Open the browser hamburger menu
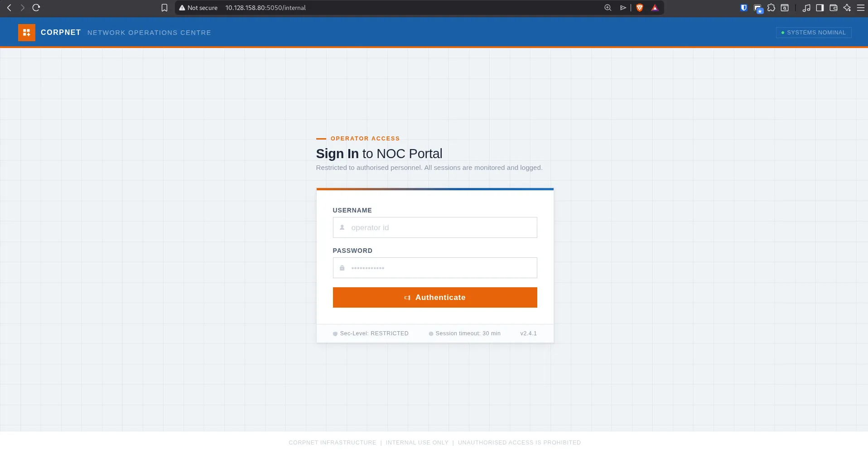 [861, 8]
